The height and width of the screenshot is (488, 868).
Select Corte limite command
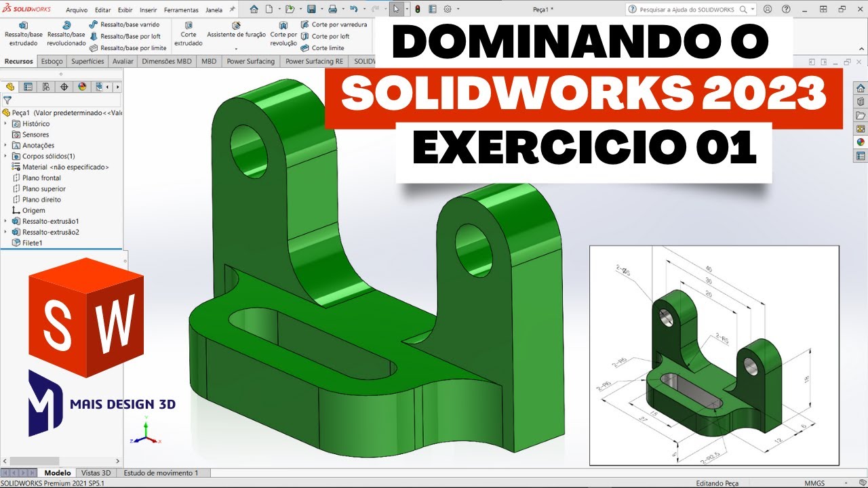322,48
